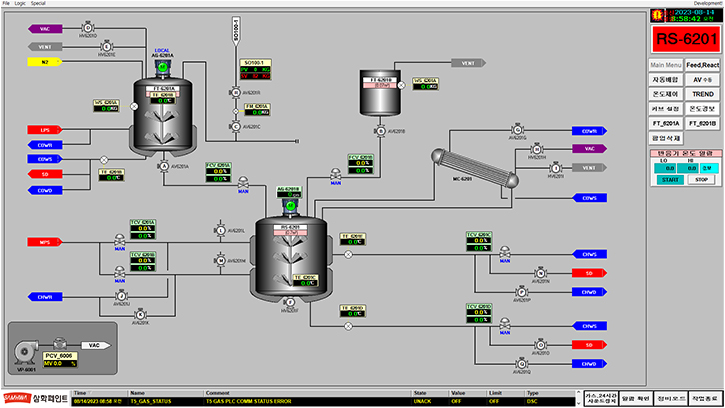Click the 자동배합 button

666,80
